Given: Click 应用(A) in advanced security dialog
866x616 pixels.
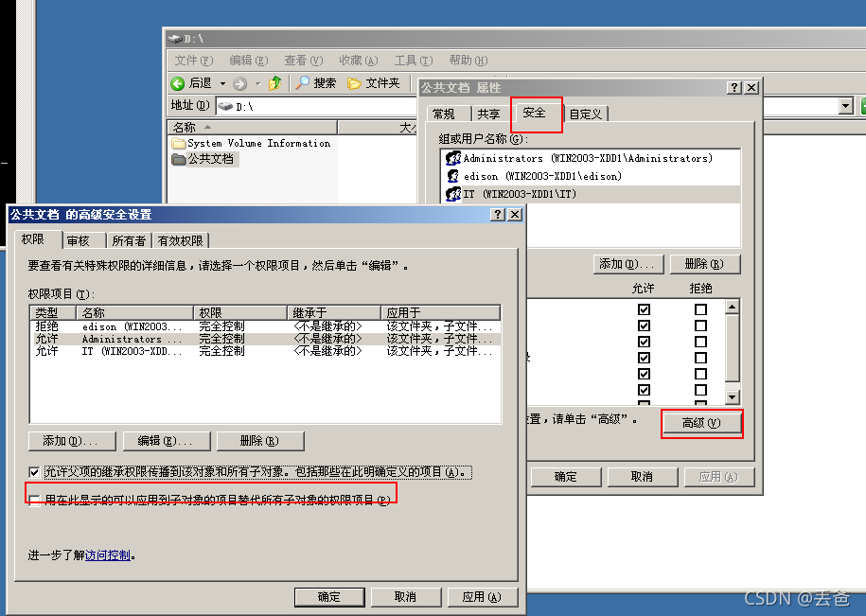Looking at the screenshot, I should [482, 597].
